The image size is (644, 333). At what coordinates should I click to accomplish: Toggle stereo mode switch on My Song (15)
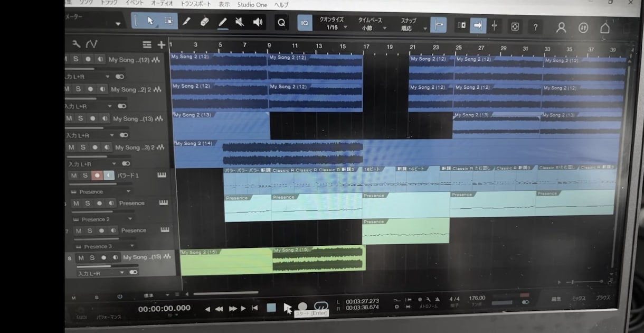[x=134, y=273]
